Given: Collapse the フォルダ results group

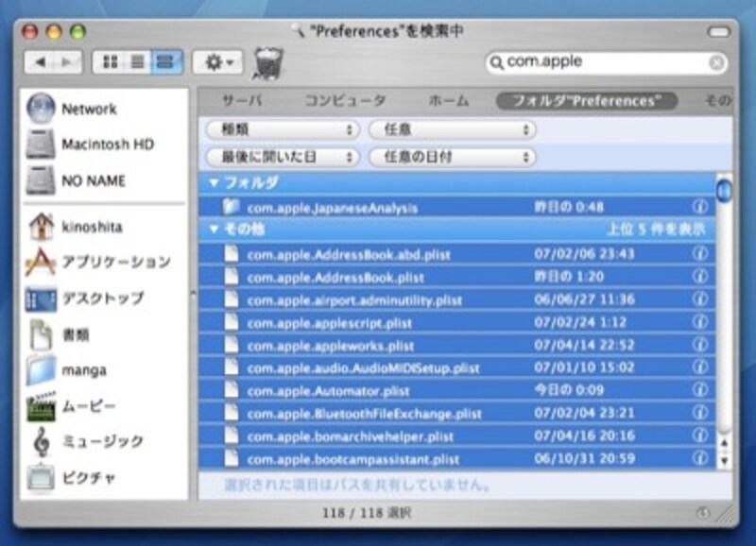Looking at the screenshot, I should pos(215,182).
